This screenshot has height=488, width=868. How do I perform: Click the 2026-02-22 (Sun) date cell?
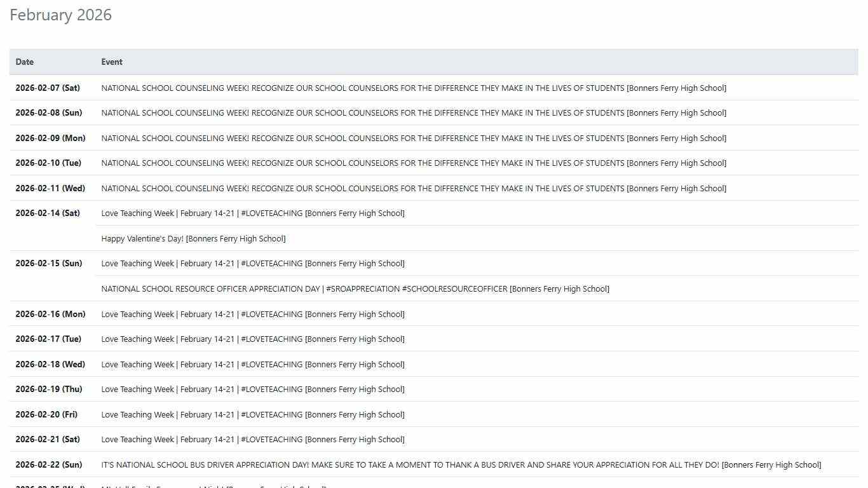49,465
